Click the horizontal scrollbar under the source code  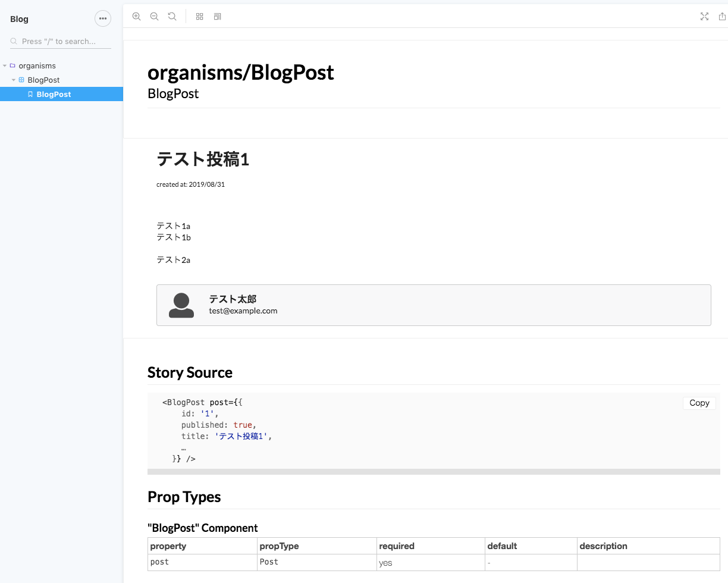click(x=434, y=471)
